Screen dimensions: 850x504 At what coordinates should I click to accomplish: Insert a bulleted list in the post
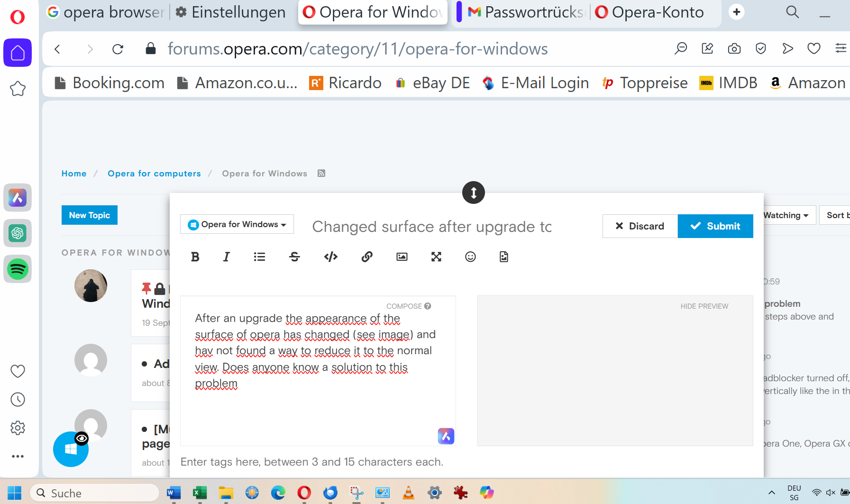click(x=259, y=257)
